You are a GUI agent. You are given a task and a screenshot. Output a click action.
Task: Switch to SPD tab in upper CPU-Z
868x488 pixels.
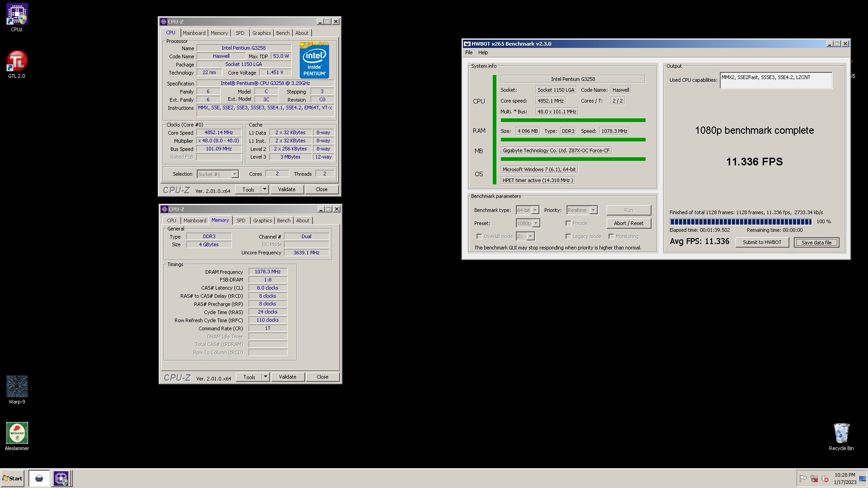click(x=240, y=33)
